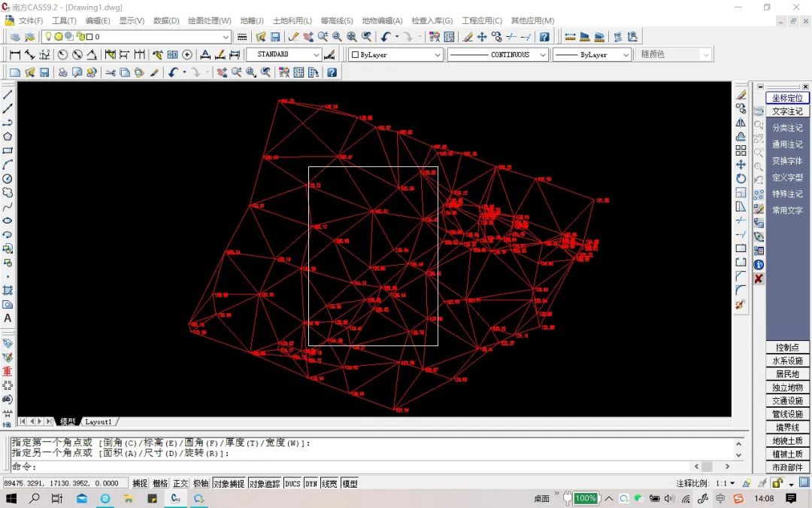Click the command window scroll-down arrow
Screen dimensions: 812x508
(x=739, y=455)
